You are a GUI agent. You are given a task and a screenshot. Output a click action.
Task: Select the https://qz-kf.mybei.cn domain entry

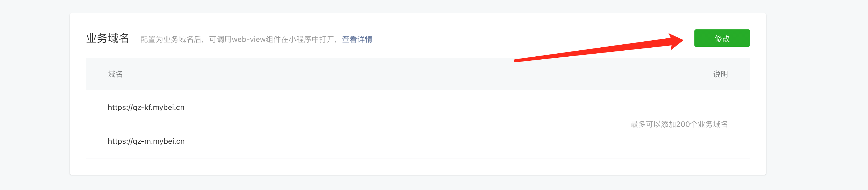146,108
